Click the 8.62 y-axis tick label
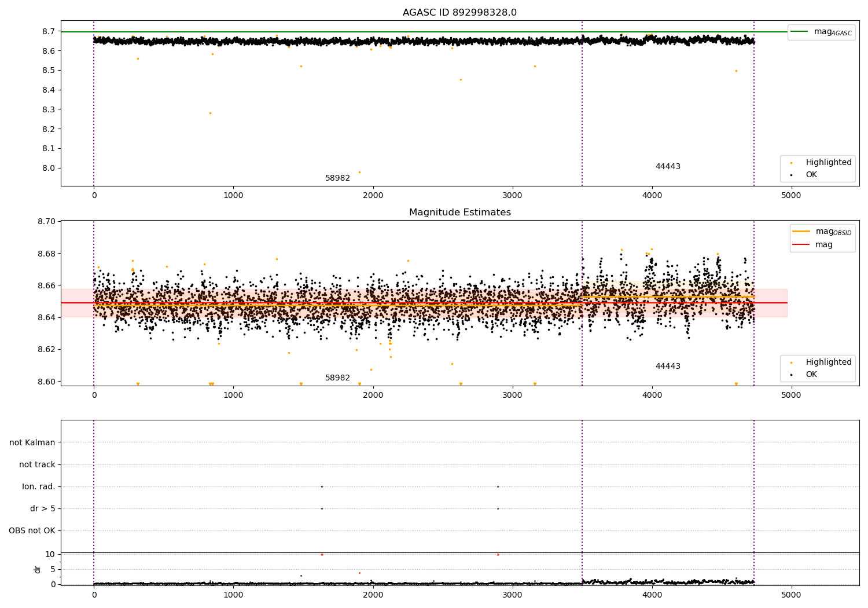The width and height of the screenshot is (868, 608). (x=47, y=349)
